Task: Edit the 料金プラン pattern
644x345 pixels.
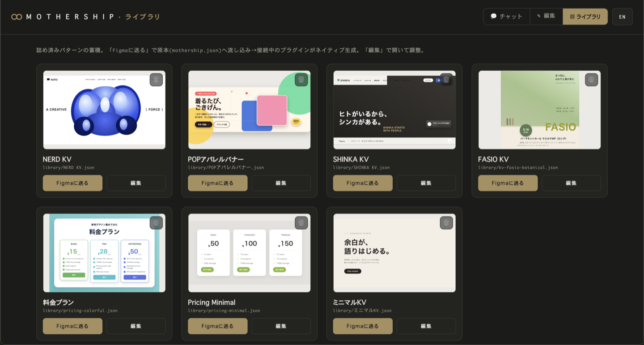Action: [x=136, y=326]
